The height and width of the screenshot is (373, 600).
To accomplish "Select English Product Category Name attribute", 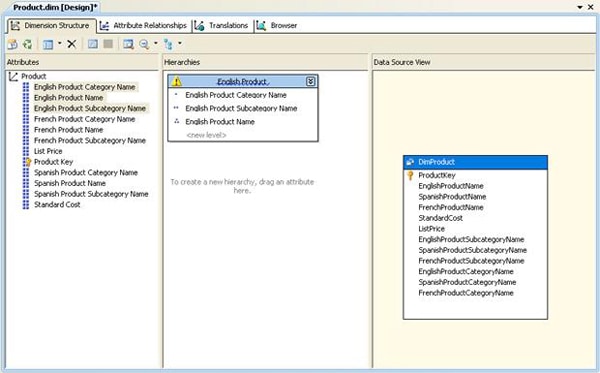I will [85, 87].
